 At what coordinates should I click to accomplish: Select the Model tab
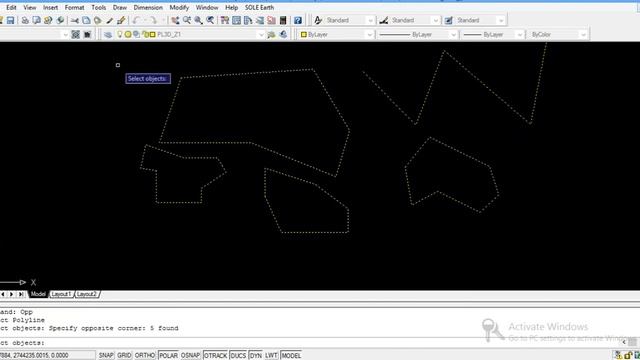point(38,294)
